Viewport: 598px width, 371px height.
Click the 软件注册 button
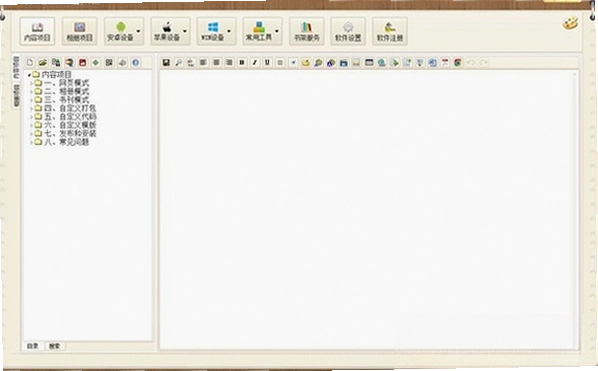pyautogui.click(x=390, y=31)
